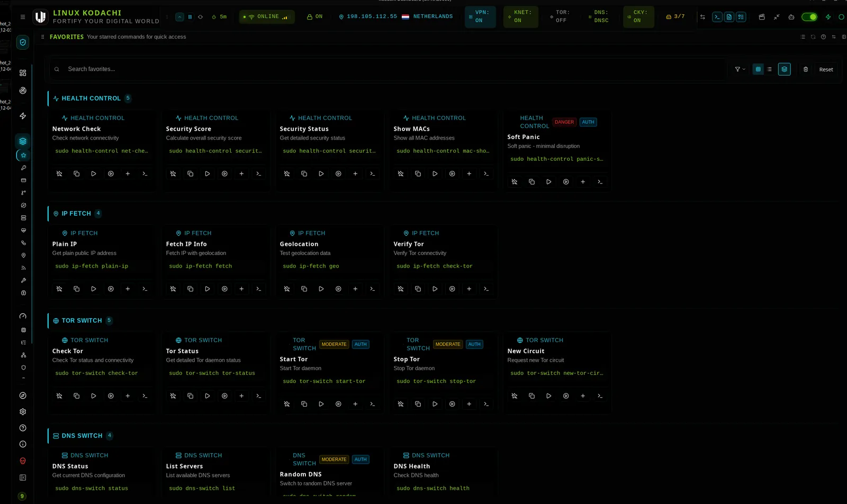Screen dimensions: 847x504
Task: Add New Circuit command with plus icon
Action: (583, 396)
